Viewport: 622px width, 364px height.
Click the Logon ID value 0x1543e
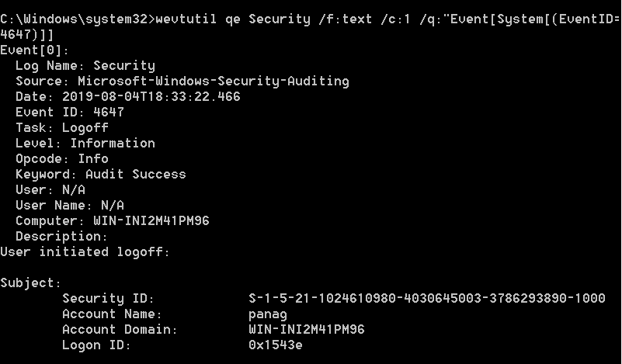(x=275, y=345)
